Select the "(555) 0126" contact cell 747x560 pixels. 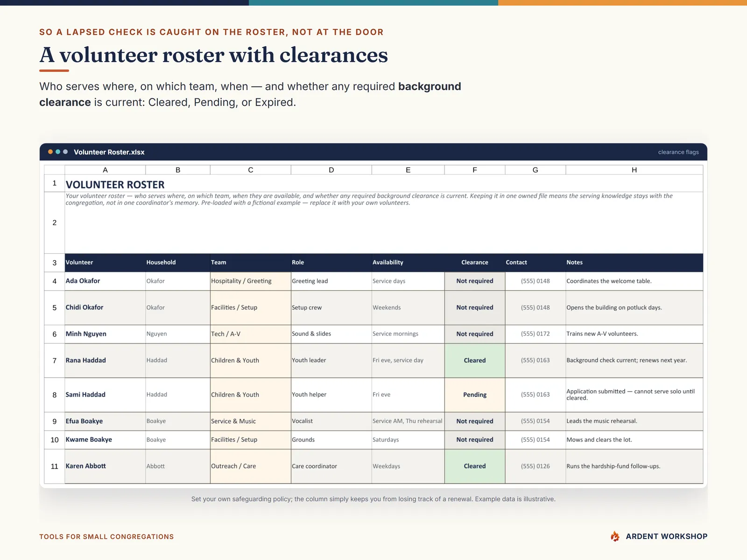(x=536, y=466)
